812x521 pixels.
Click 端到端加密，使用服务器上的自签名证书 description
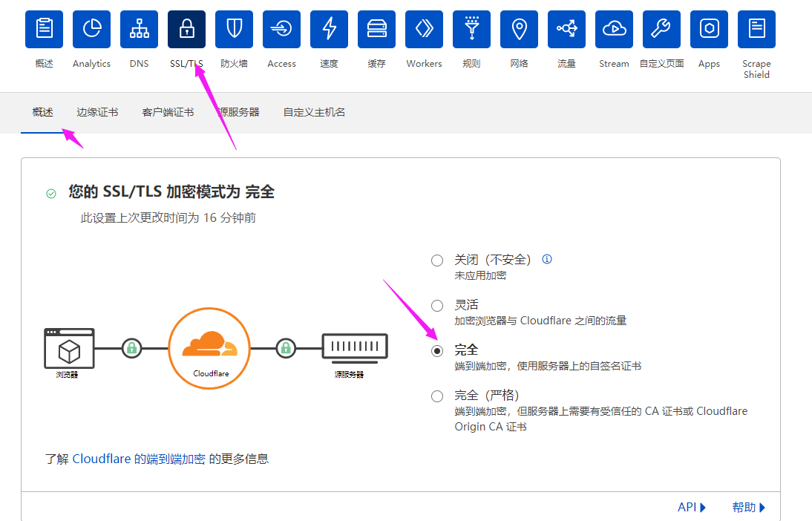548,366
